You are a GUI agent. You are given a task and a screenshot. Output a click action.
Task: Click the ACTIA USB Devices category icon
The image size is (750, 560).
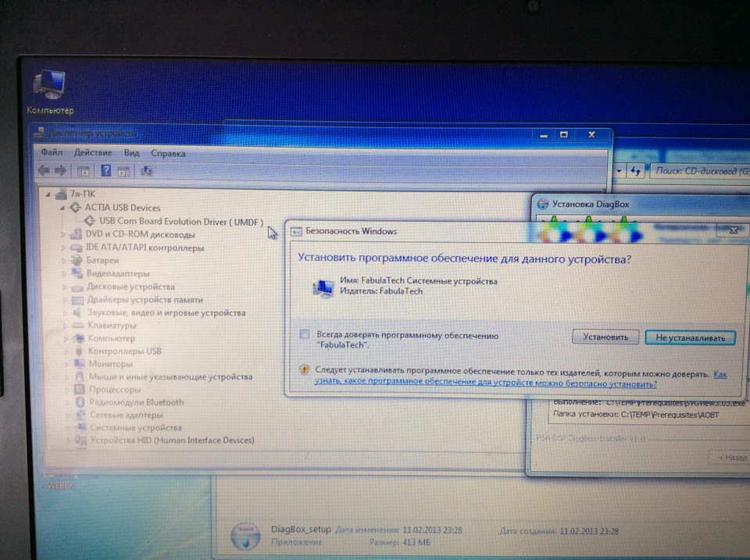[75, 208]
